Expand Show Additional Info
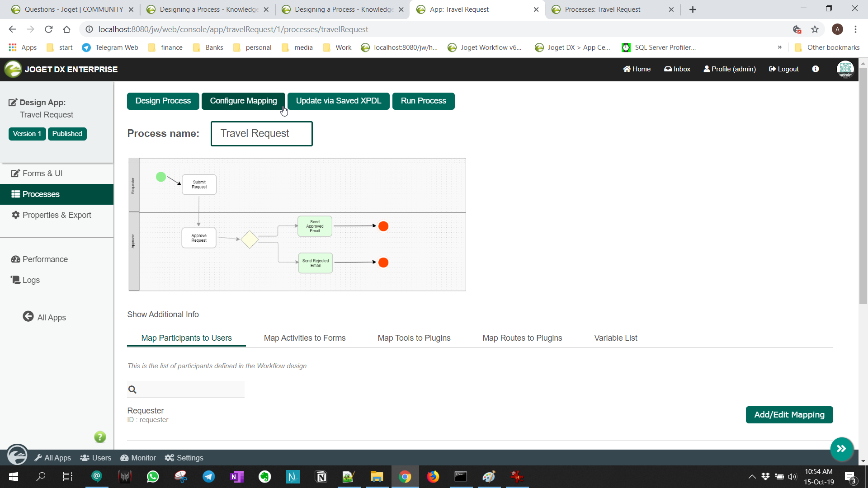Screen dimensions: 868x488 (163, 314)
